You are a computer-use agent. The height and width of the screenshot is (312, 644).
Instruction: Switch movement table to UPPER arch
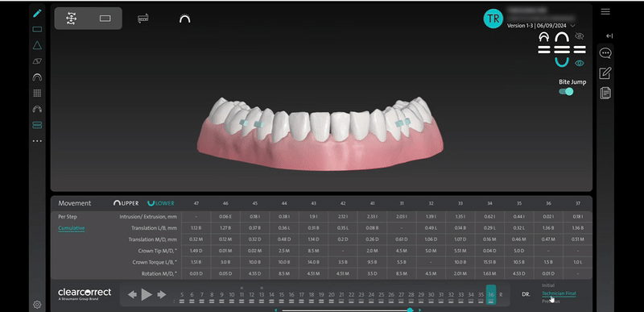coord(126,203)
